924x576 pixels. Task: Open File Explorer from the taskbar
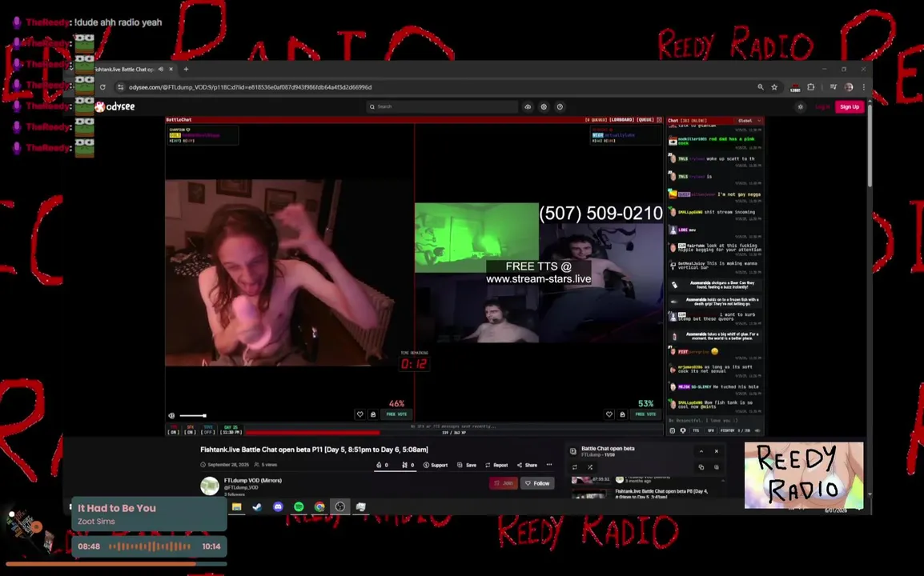237,506
